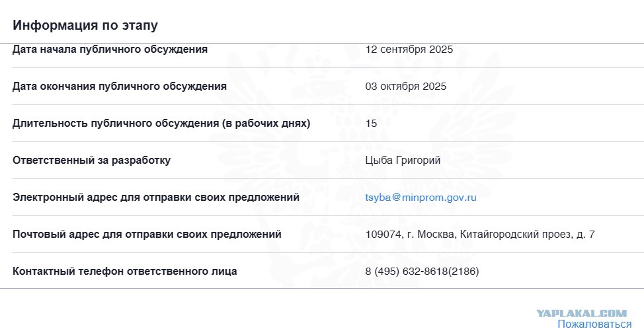Click the Ответственный за разработку label

92,161
